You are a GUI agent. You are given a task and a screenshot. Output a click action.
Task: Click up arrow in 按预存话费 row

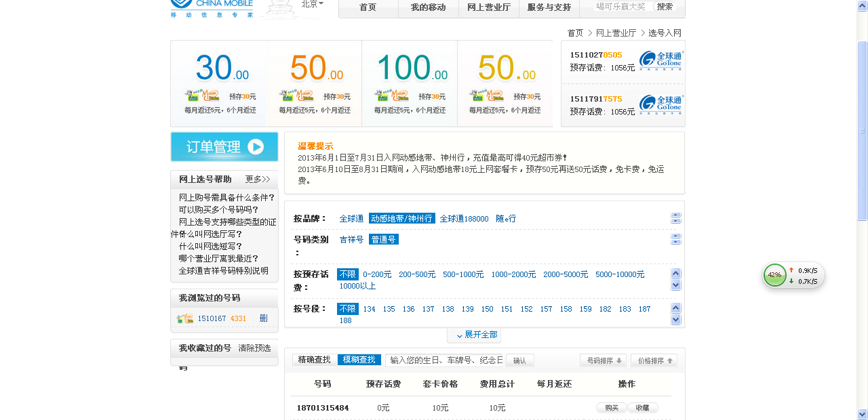pos(675,274)
